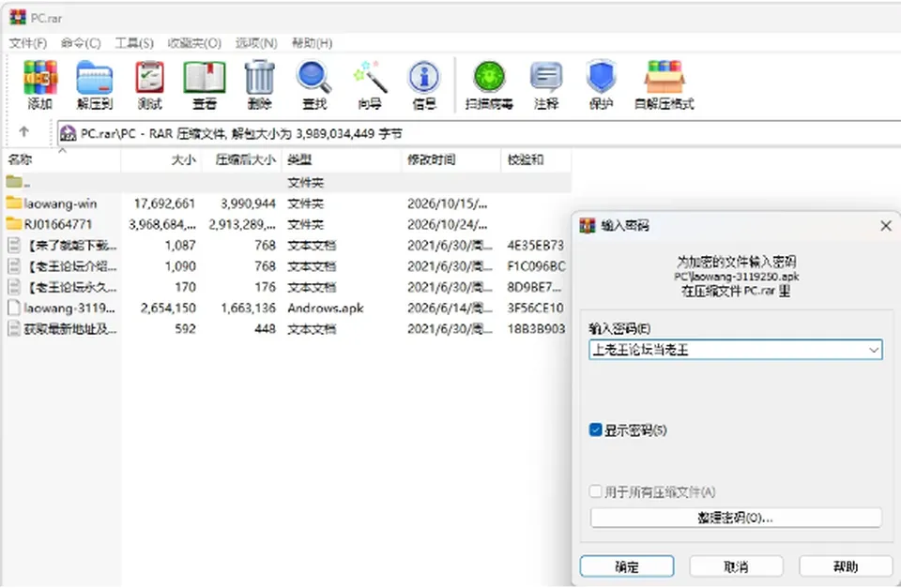Image resolution: width=901 pixels, height=588 pixels.
Task: Sort the file list by 大小 column
Action: coord(160,159)
